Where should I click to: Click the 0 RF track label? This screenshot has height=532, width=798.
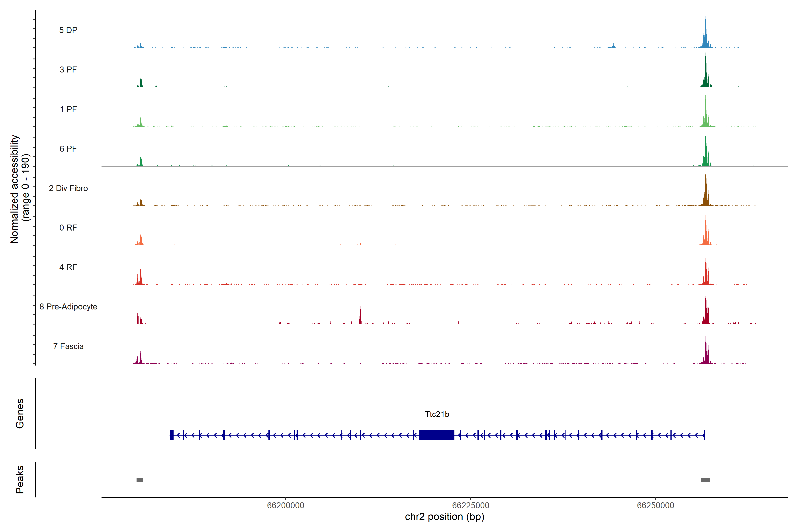(68, 228)
